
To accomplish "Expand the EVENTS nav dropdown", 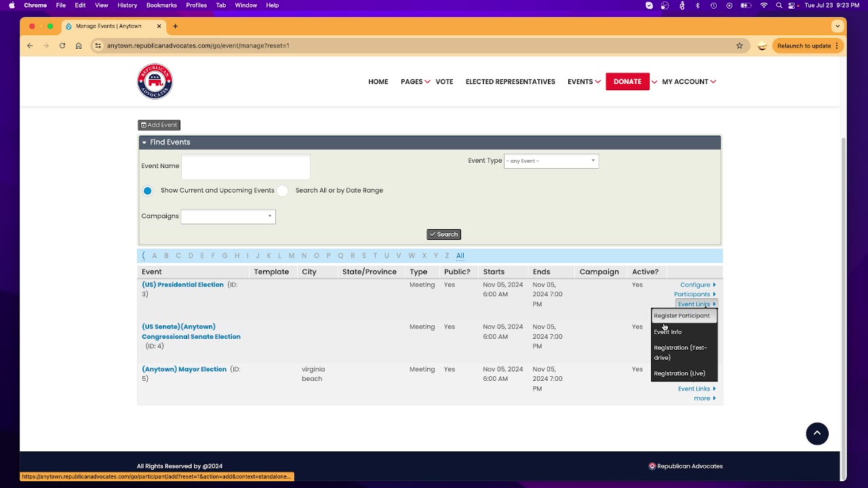I will pos(597,81).
